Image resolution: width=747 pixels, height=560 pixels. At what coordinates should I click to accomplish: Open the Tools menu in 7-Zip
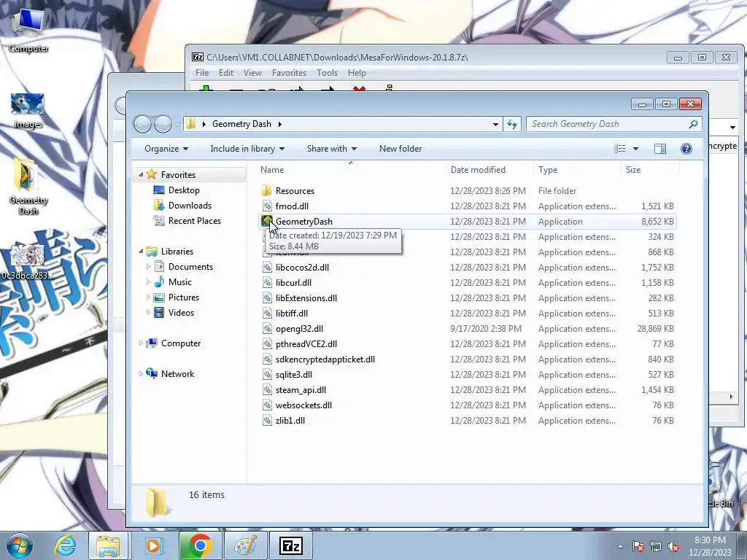[x=327, y=73]
